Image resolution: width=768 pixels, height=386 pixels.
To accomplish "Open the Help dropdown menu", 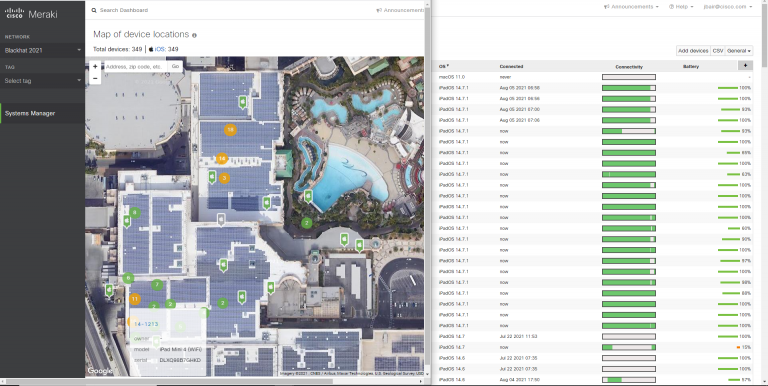I will (x=681, y=7).
